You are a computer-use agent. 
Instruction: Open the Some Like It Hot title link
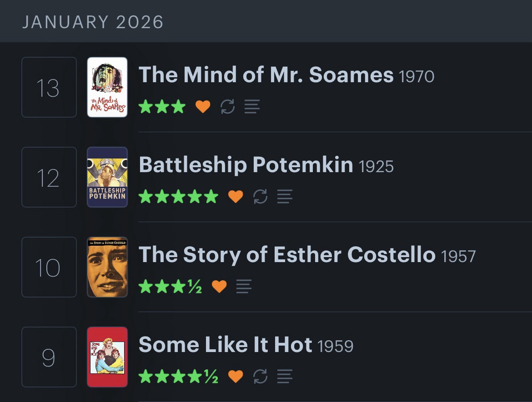[225, 345]
